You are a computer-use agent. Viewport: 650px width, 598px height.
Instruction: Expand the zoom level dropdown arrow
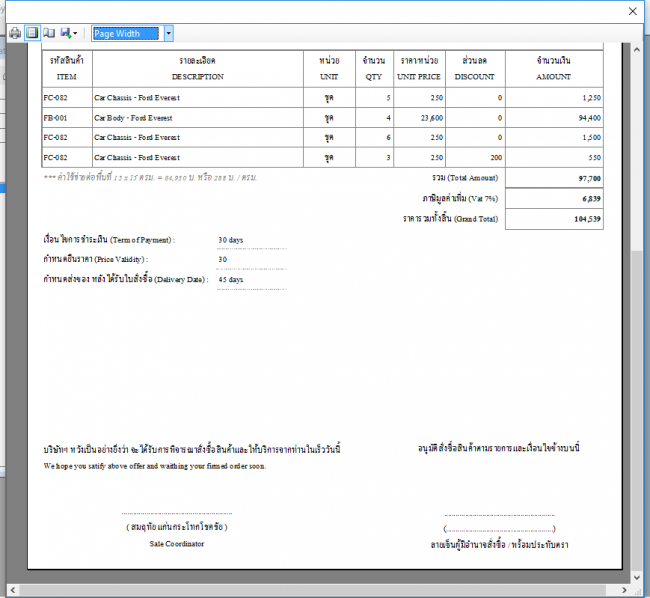168,34
